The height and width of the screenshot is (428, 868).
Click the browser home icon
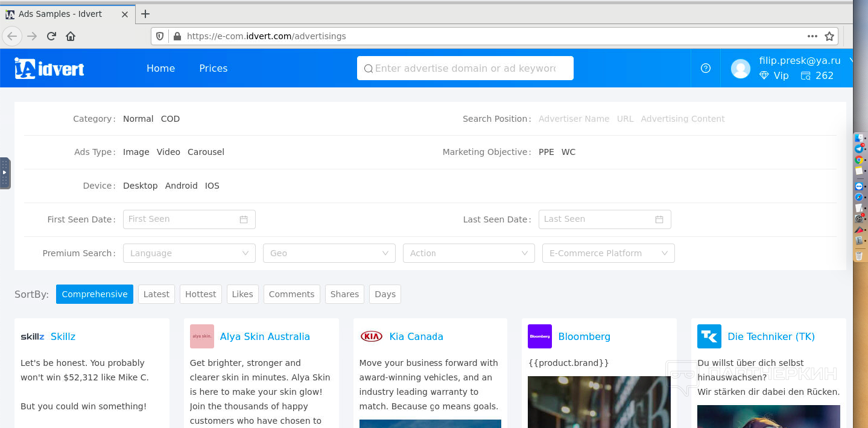click(x=71, y=36)
